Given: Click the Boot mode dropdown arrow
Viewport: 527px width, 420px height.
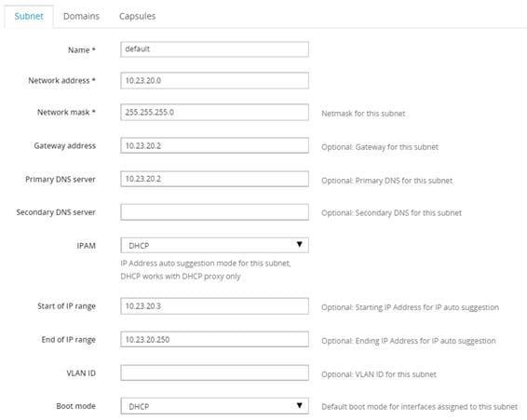Looking at the screenshot, I should click(300, 405).
